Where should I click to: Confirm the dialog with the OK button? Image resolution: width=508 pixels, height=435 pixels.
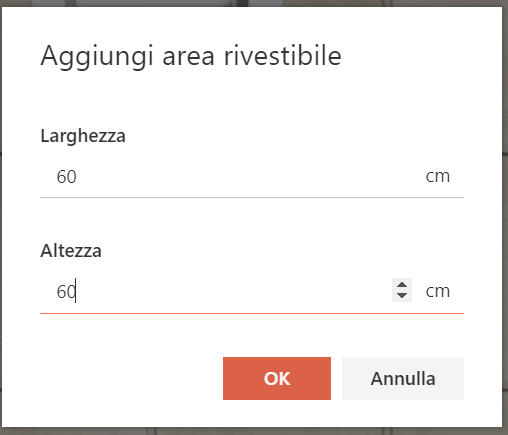(x=277, y=378)
